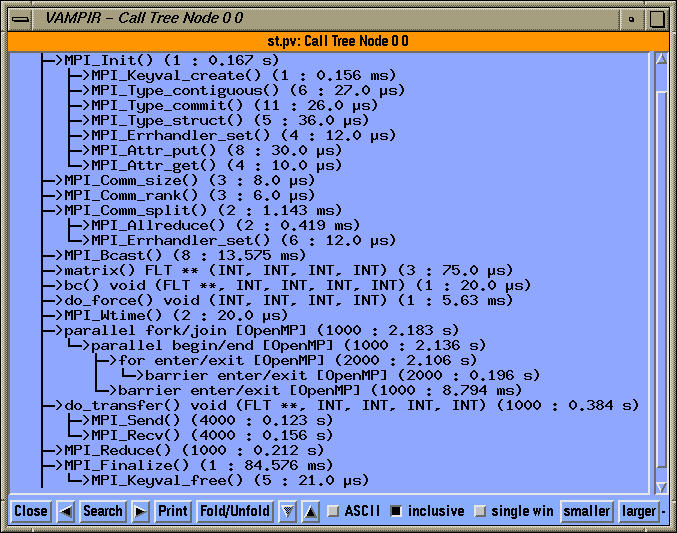
Task: Select the bc() void entry
Action: pos(297,286)
